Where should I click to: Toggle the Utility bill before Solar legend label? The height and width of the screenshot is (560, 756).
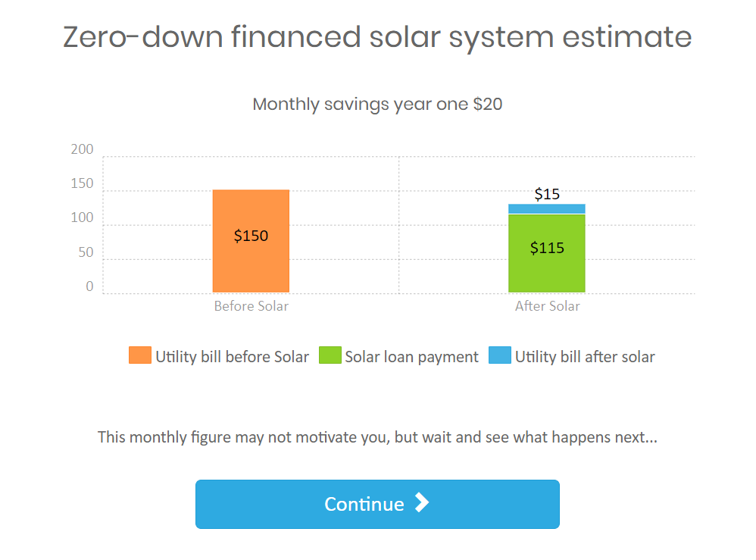(x=232, y=356)
